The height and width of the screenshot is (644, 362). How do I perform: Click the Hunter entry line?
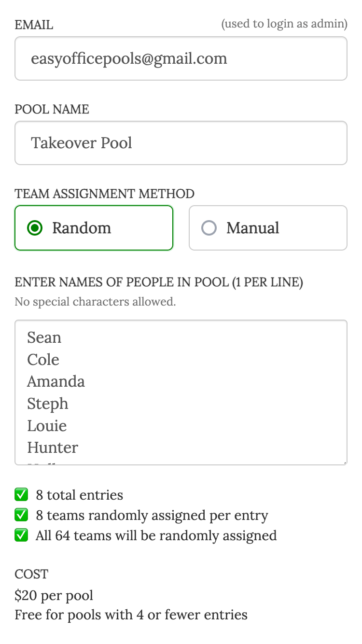tap(53, 448)
